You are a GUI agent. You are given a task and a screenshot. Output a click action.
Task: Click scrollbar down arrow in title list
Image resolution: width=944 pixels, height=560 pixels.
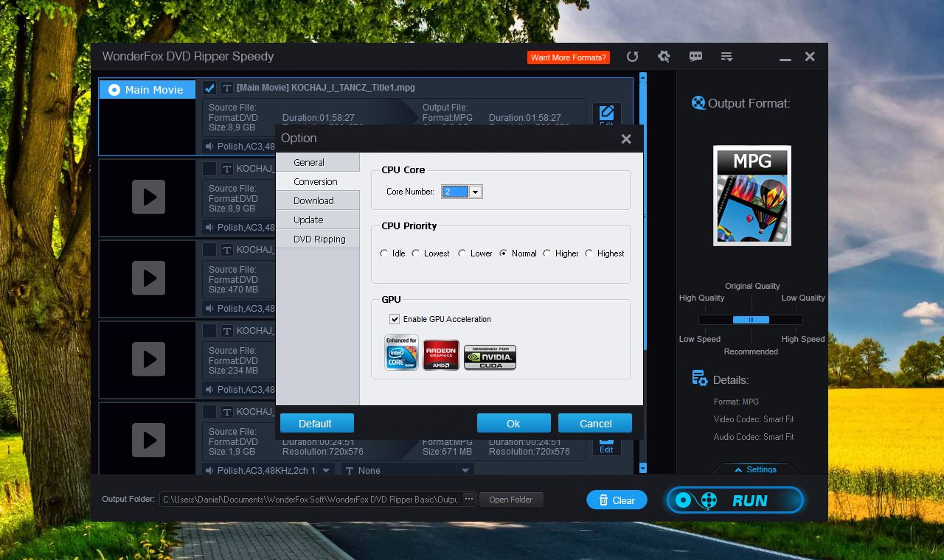point(642,468)
